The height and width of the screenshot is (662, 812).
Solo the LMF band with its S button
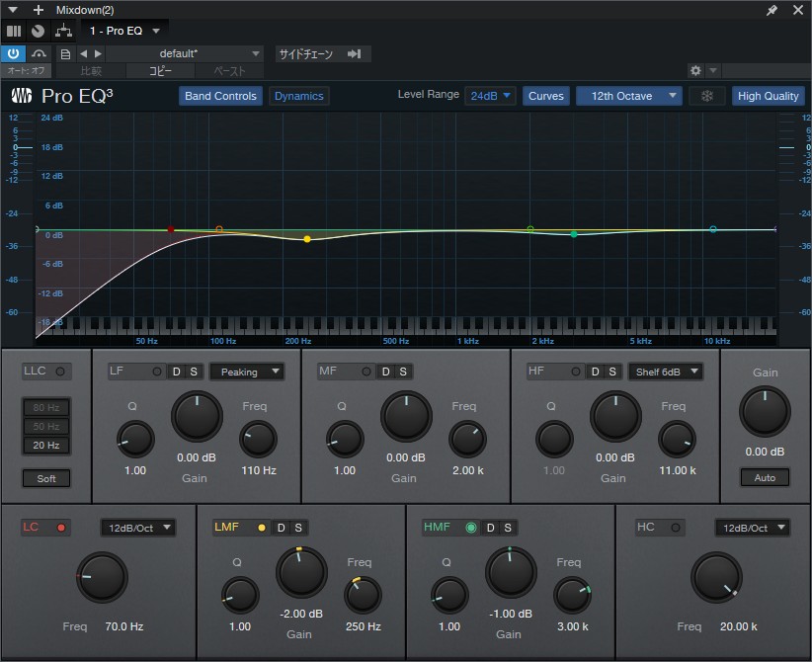coord(298,527)
